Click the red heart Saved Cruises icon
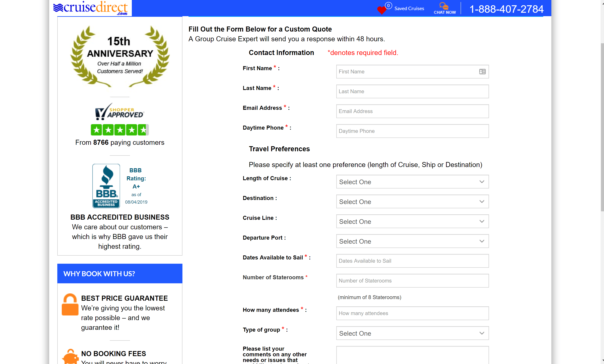The image size is (604, 364). pyautogui.click(x=381, y=10)
